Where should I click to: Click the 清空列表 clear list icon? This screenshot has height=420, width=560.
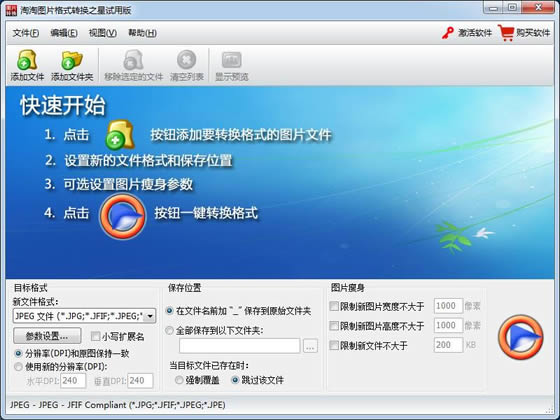(x=186, y=60)
